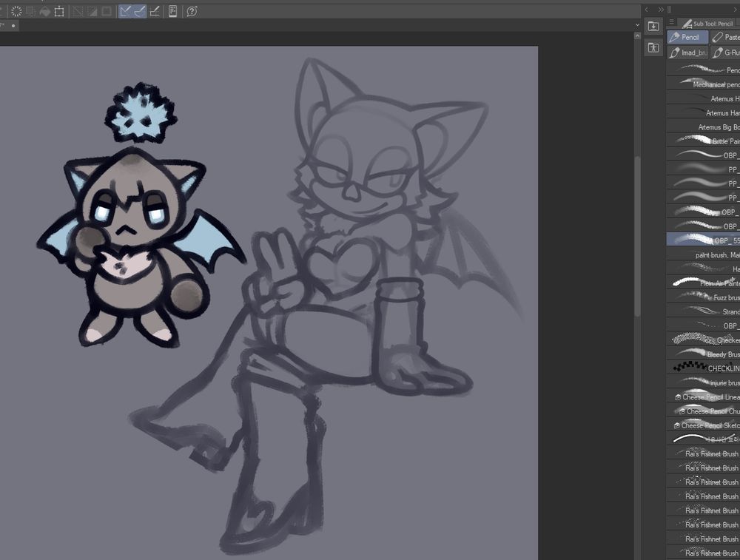Click the Invert selected area icon

pyautogui.click(x=92, y=11)
